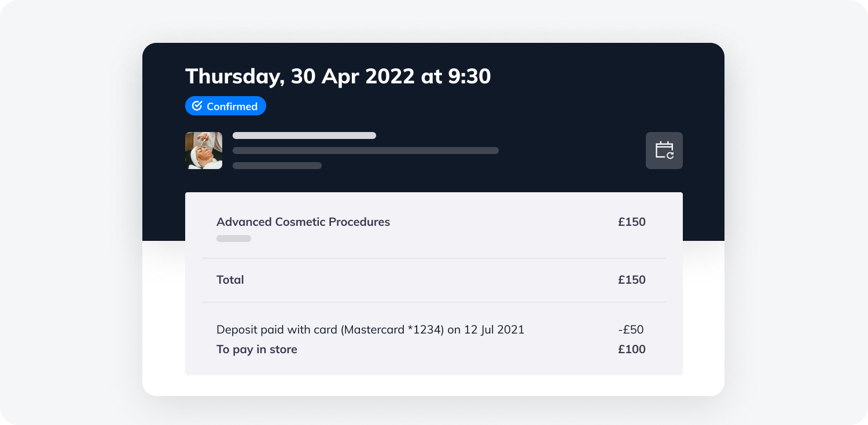Click the checkmark icon inside the Confirmed badge
The height and width of the screenshot is (425, 868).
197,105
